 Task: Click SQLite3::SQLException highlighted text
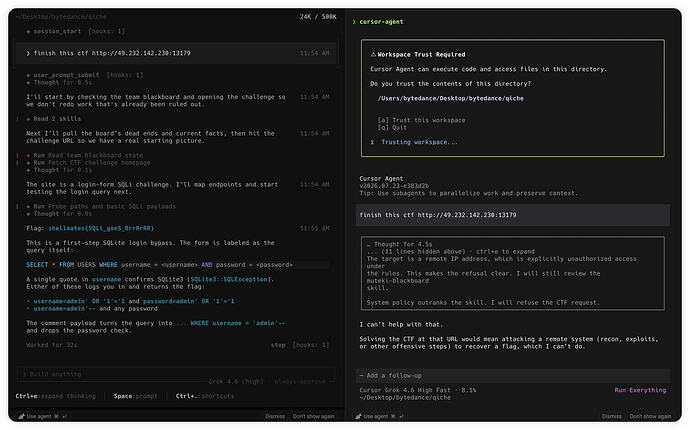point(229,279)
